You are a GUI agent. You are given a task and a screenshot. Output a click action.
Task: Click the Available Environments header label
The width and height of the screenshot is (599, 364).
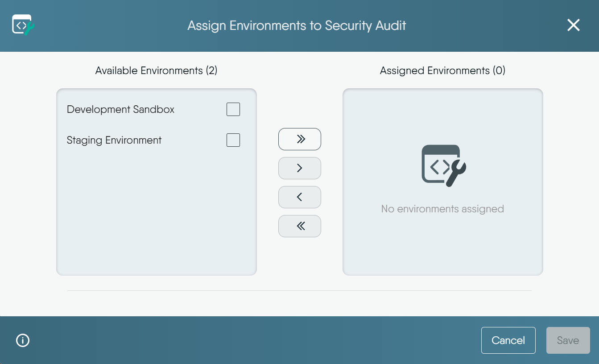[x=156, y=70]
